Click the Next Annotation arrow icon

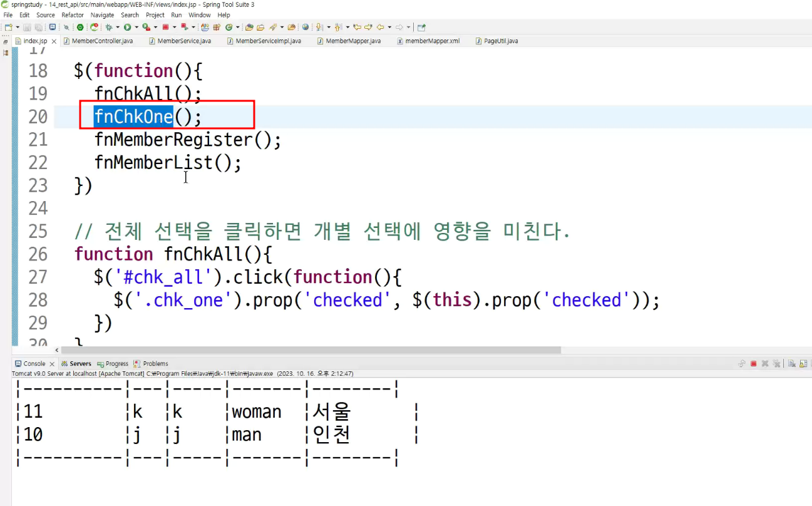(318, 28)
